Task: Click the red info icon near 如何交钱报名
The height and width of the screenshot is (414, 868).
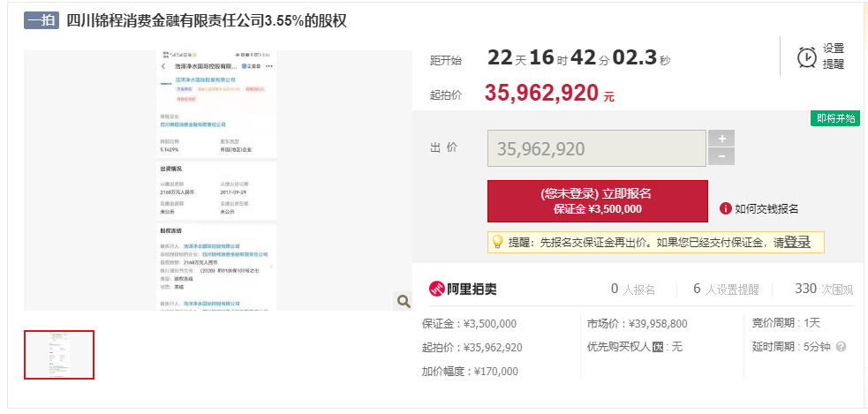Action: (726, 208)
